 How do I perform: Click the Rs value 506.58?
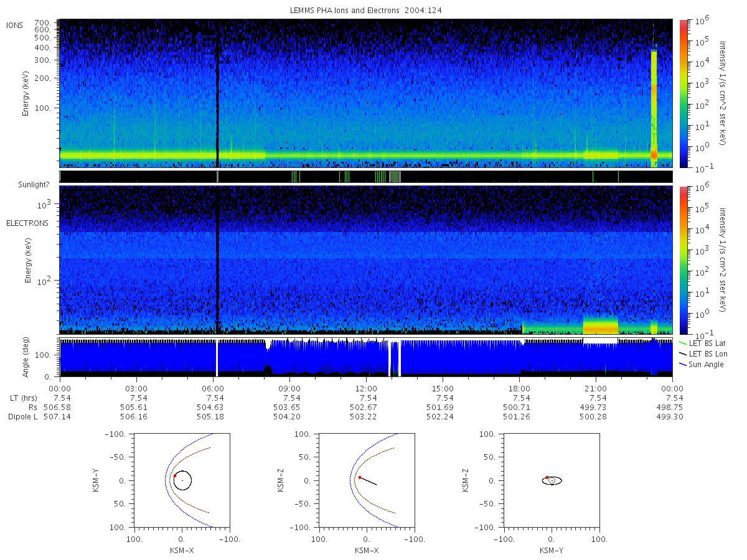[x=57, y=407]
